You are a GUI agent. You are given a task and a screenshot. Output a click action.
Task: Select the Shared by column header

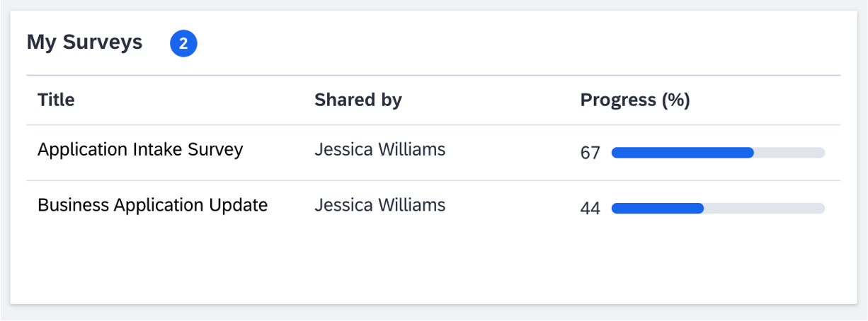click(x=358, y=100)
